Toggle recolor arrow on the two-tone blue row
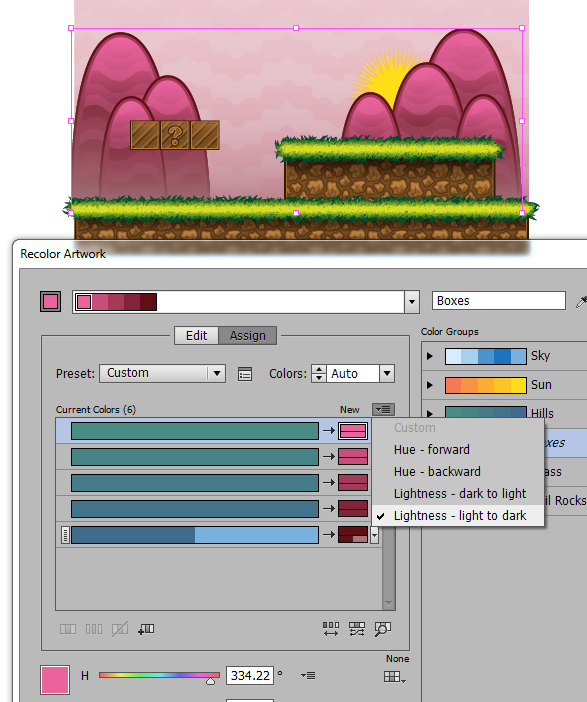The height and width of the screenshot is (702, 587). tap(329, 534)
